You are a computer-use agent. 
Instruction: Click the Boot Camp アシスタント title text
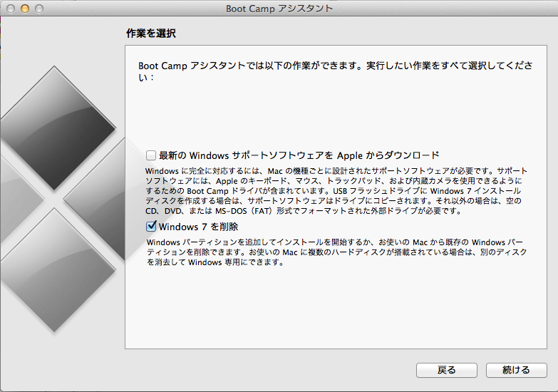(279, 9)
